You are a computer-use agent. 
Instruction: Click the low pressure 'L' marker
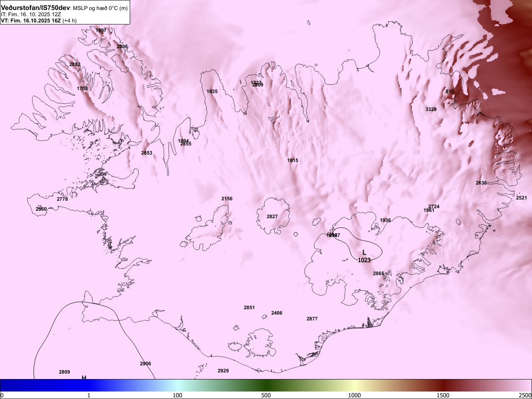pyautogui.click(x=364, y=252)
